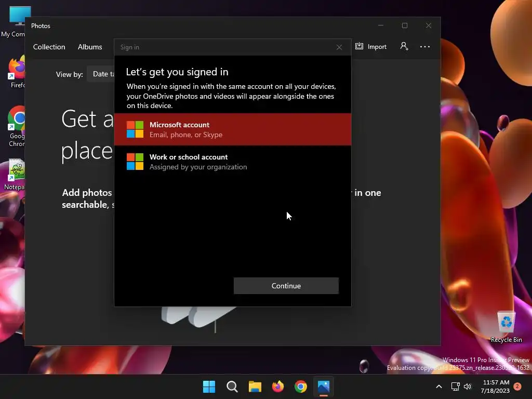The height and width of the screenshot is (399, 532).
Task: Open the three-dots See more menu
Action: click(x=425, y=47)
